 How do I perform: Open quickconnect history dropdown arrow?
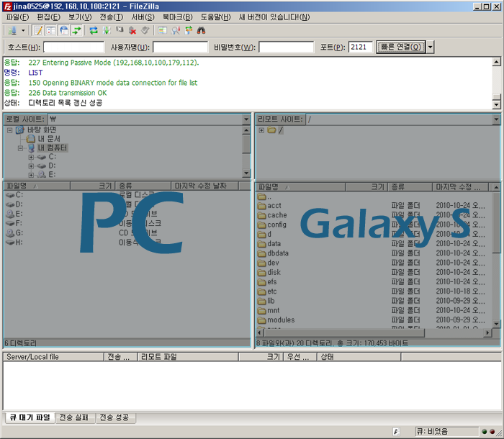(430, 47)
